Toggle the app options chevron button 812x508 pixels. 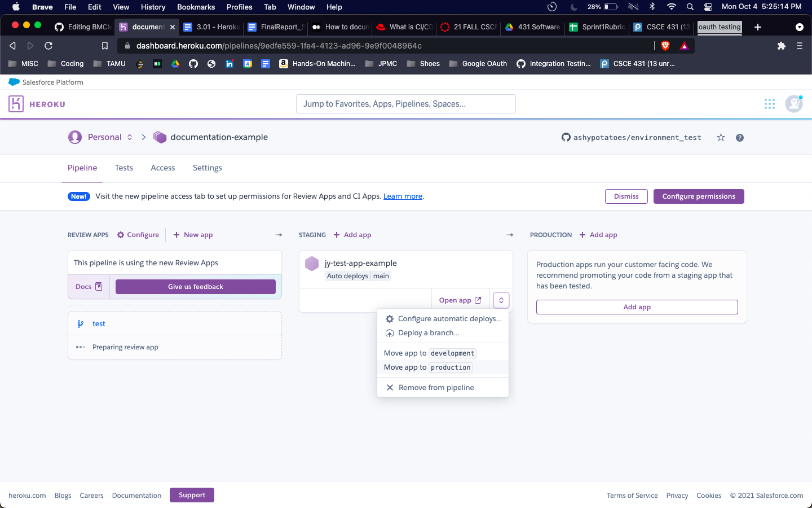501,300
